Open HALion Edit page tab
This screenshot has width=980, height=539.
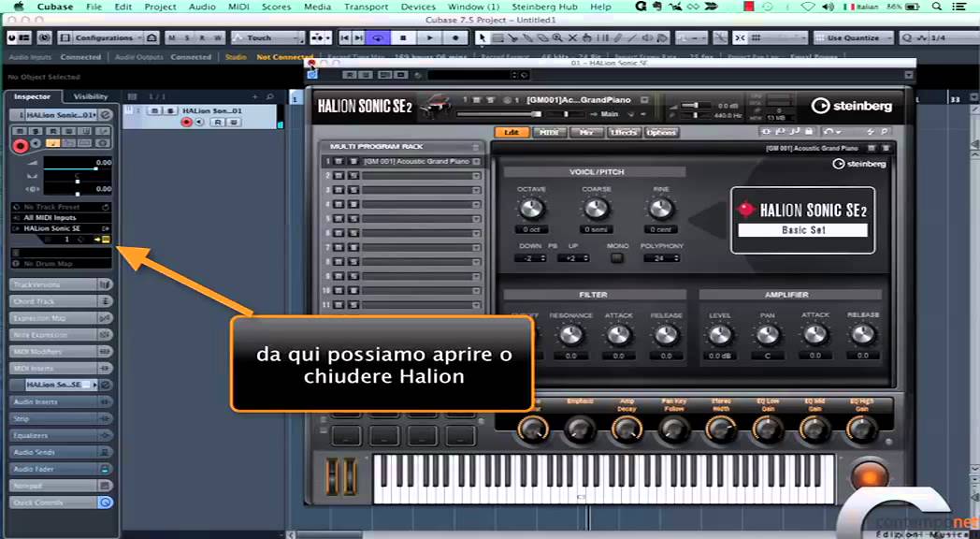coord(512,132)
